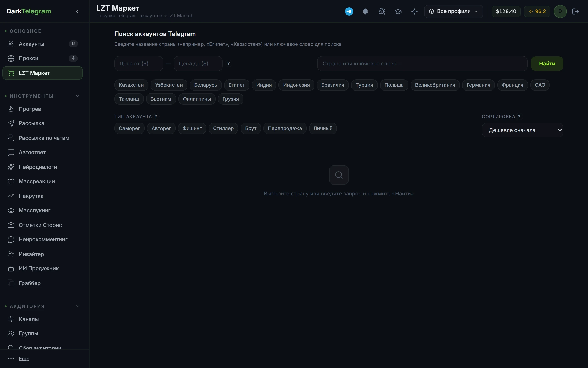Click Ещё at the sidebar bottom
Viewport: 588px width, 368px height.
click(42, 359)
